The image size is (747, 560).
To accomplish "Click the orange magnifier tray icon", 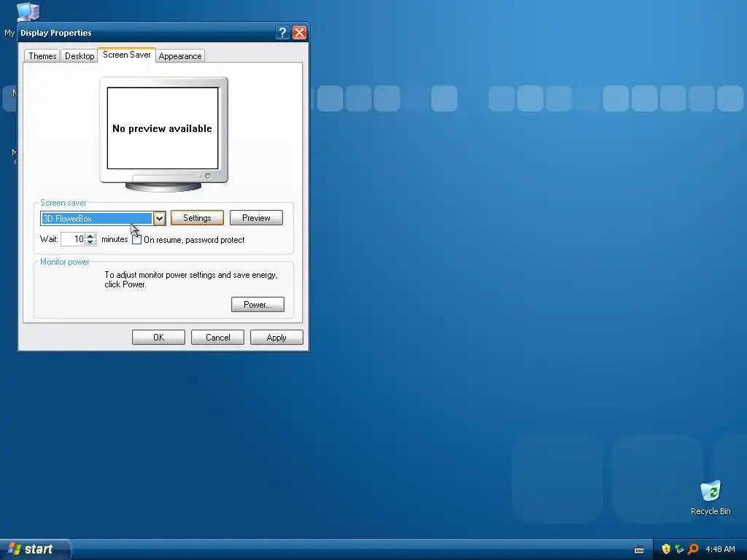I will pyautogui.click(x=693, y=549).
